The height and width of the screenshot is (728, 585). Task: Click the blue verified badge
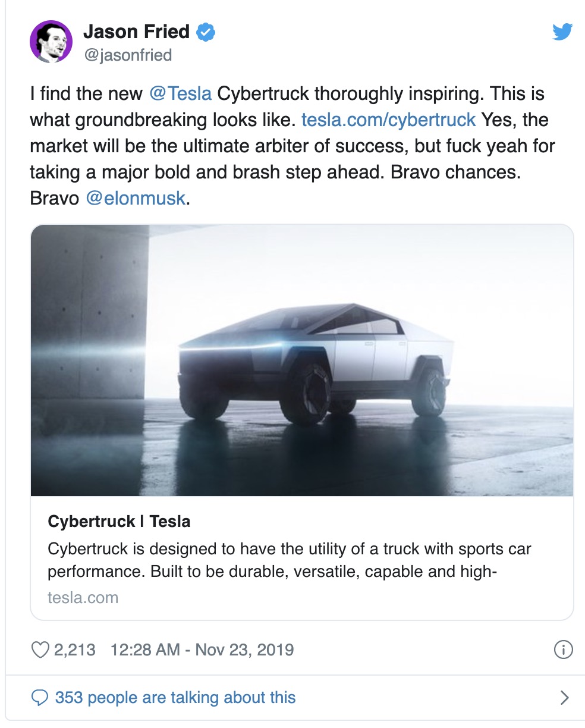tap(206, 32)
